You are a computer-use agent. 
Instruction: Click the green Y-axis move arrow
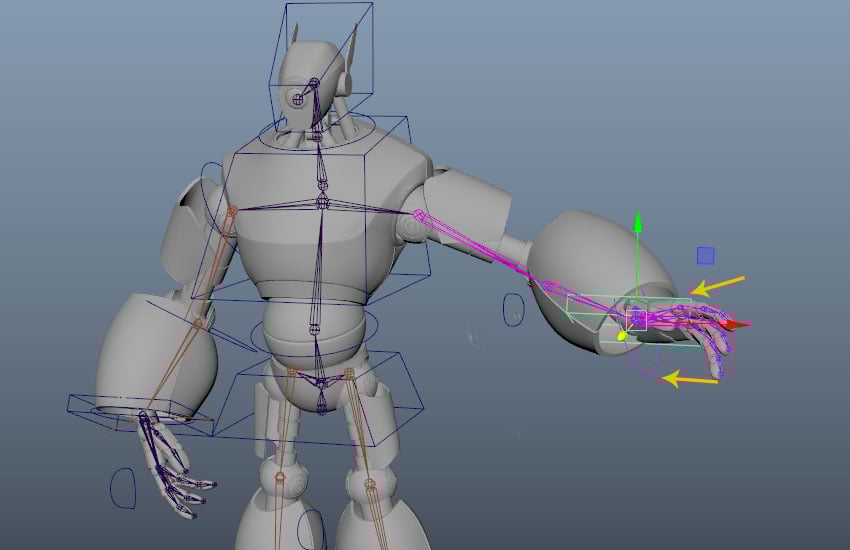tap(638, 222)
